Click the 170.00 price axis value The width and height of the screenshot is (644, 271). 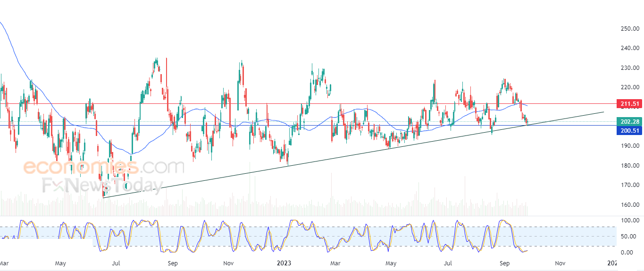[630, 185]
